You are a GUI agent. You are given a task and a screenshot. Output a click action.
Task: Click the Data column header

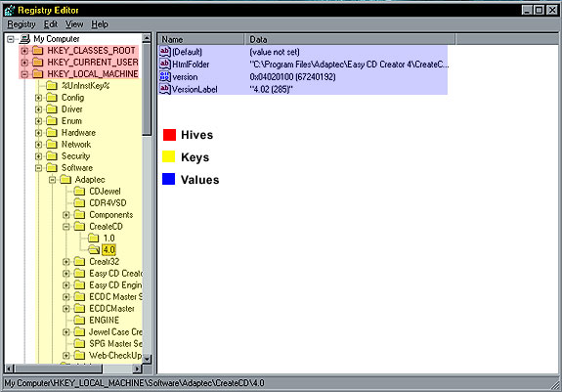(x=350, y=39)
